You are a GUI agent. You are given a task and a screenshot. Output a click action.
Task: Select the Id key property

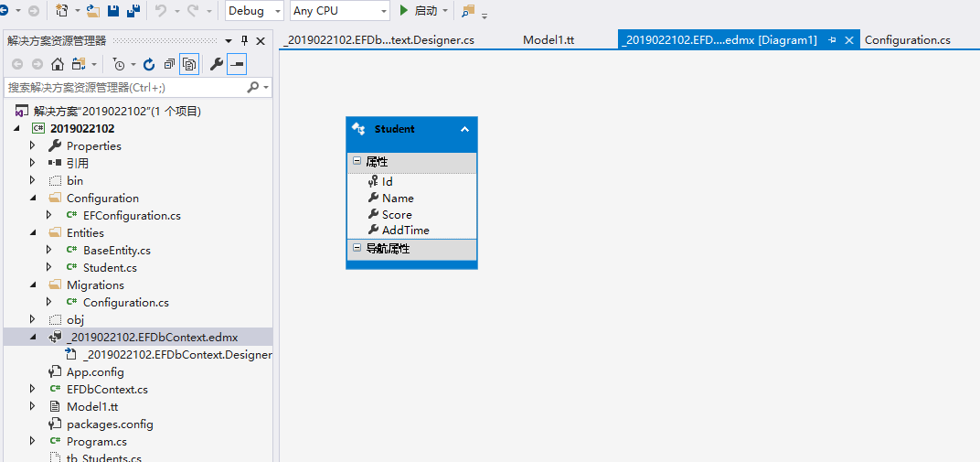click(x=388, y=182)
